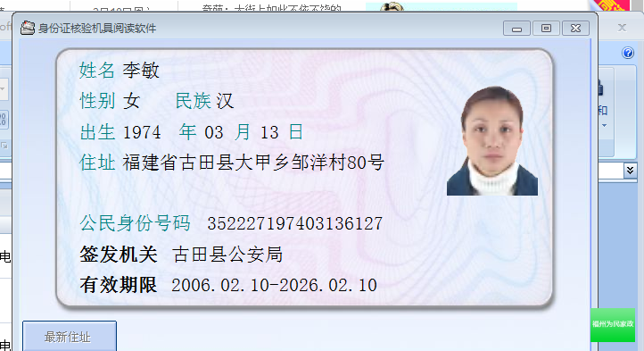644x351 pixels.
Task: Close the 身份证核验机具阅读软件 window
Action: click(x=576, y=29)
